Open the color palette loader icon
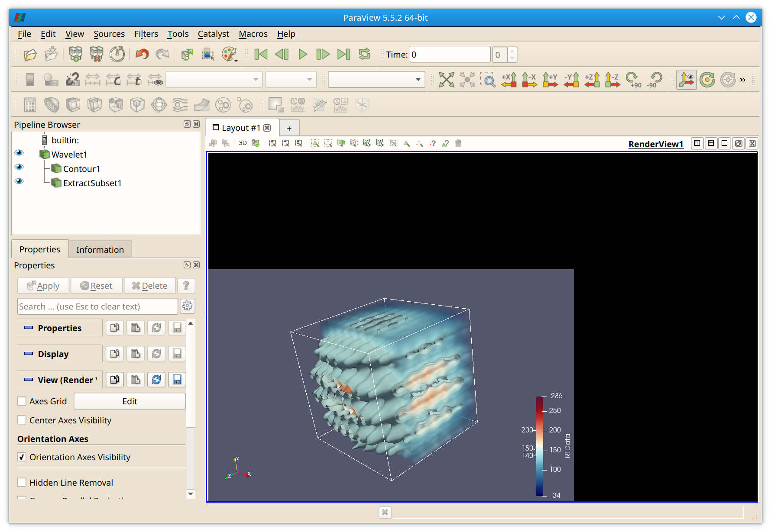The width and height of the screenshot is (771, 532). pyautogui.click(x=229, y=55)
